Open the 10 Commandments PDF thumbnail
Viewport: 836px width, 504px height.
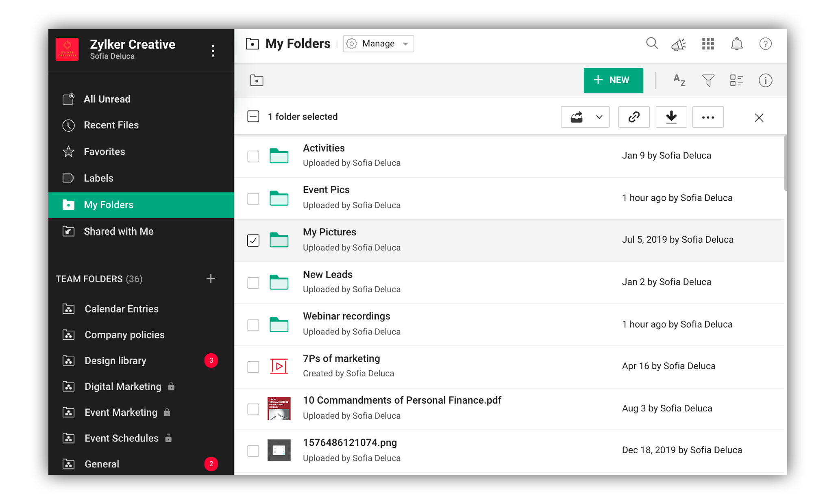click(279, 408)
